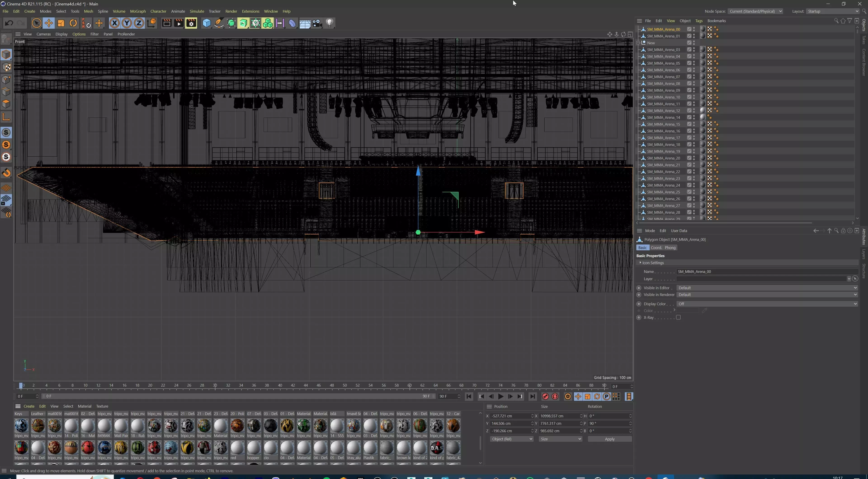Open Edit Render Settings
This screenshot has width=868, height=479.
click(191, 23)
